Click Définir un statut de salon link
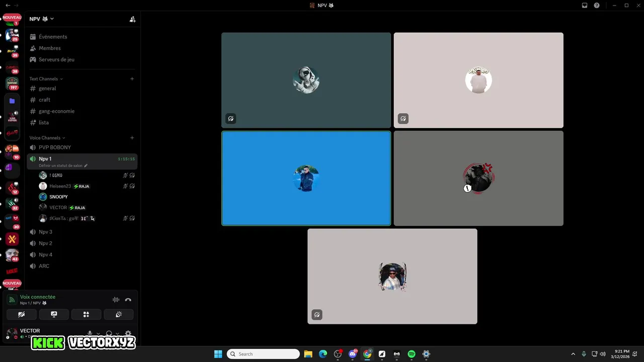644x362 pixels. [x=63, y=165]
